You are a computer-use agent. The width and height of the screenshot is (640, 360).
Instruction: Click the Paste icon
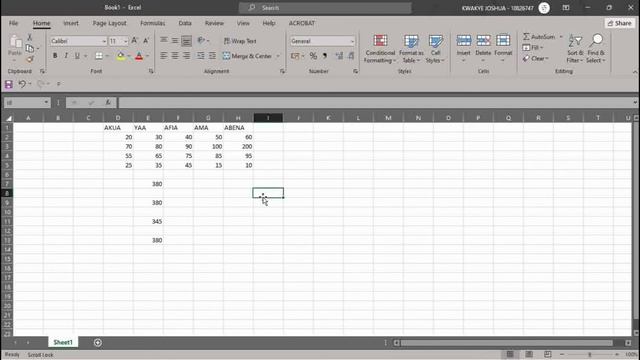(x=15, y=42)
